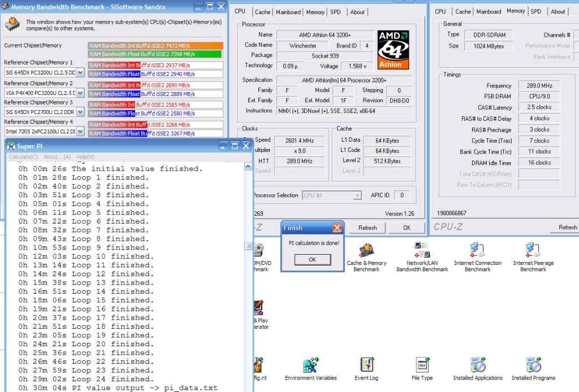Click the memory Frequency value 289.0 MHz
579x392 pixels.
pyautogui.click(x=539, y=85)
